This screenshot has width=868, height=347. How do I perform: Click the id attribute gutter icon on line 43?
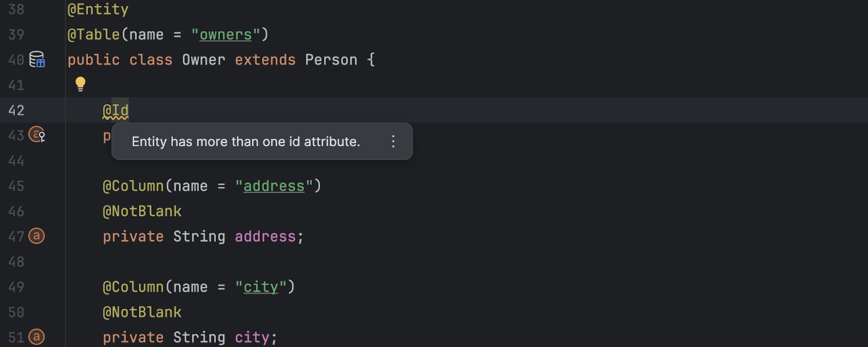37,135
